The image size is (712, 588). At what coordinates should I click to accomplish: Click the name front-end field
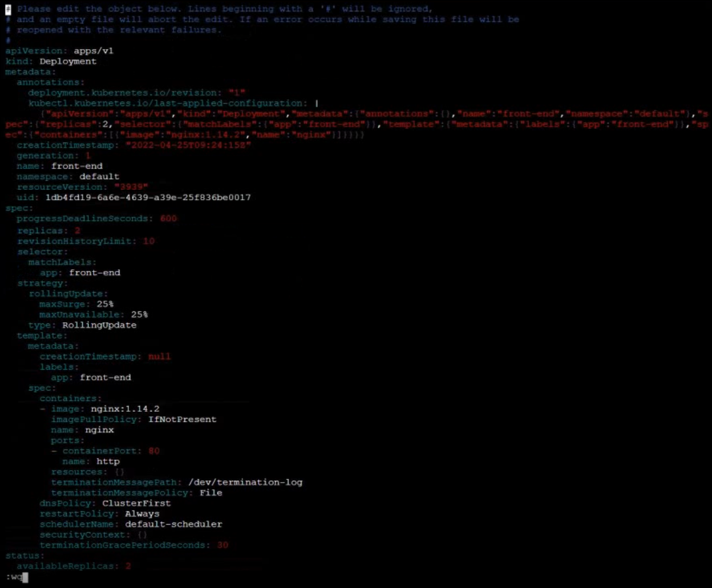click(68, 166)
